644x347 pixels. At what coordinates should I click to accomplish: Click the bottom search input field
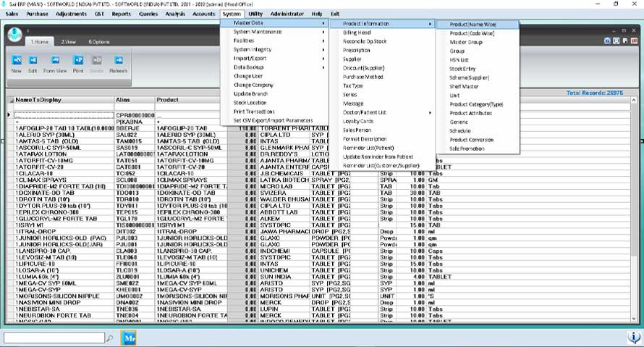pos(54,338)
